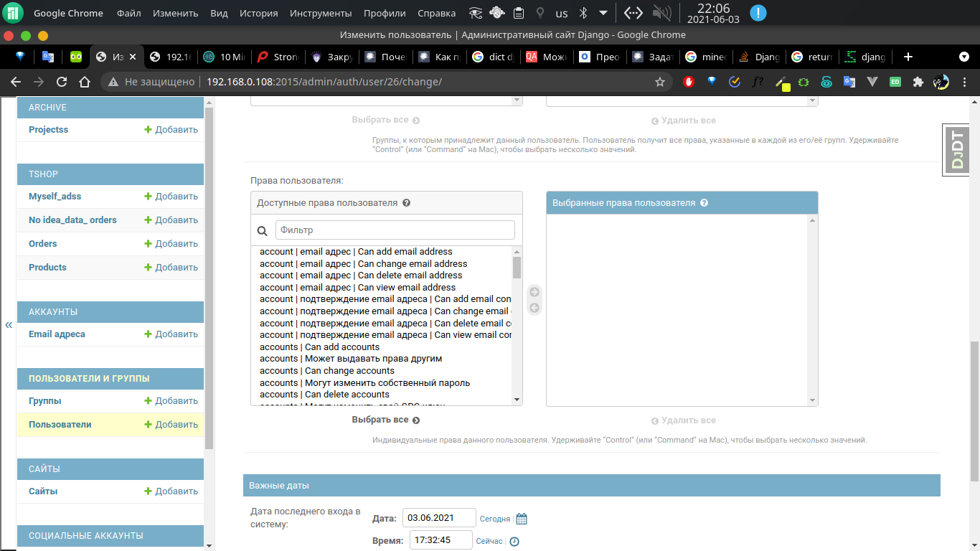This screenshot has width=980, height=551.
Task: Click Сегодня date shortcut link
Action: 495,519
